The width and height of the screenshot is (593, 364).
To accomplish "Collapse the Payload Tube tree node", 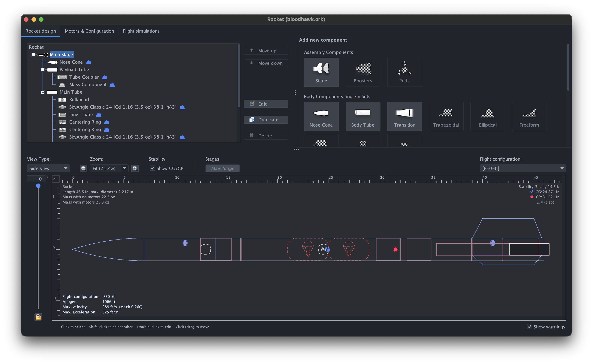I will 43,70.
